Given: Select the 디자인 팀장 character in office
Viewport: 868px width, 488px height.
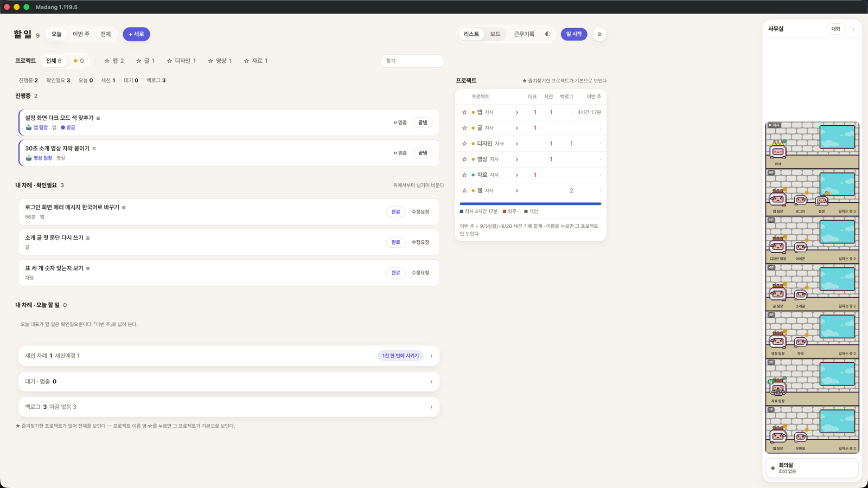Looking at the screenshot, I should (x=777, y=246).
